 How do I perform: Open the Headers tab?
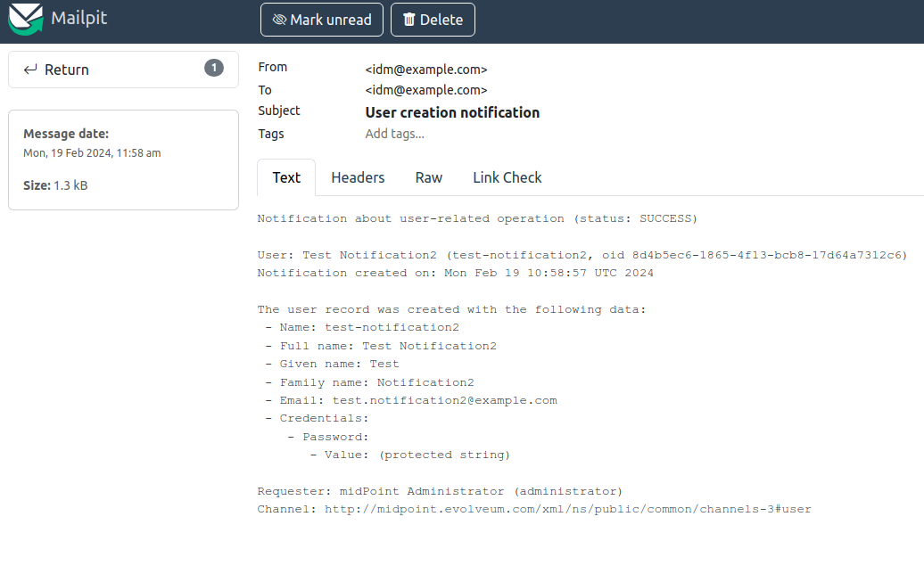358,177
